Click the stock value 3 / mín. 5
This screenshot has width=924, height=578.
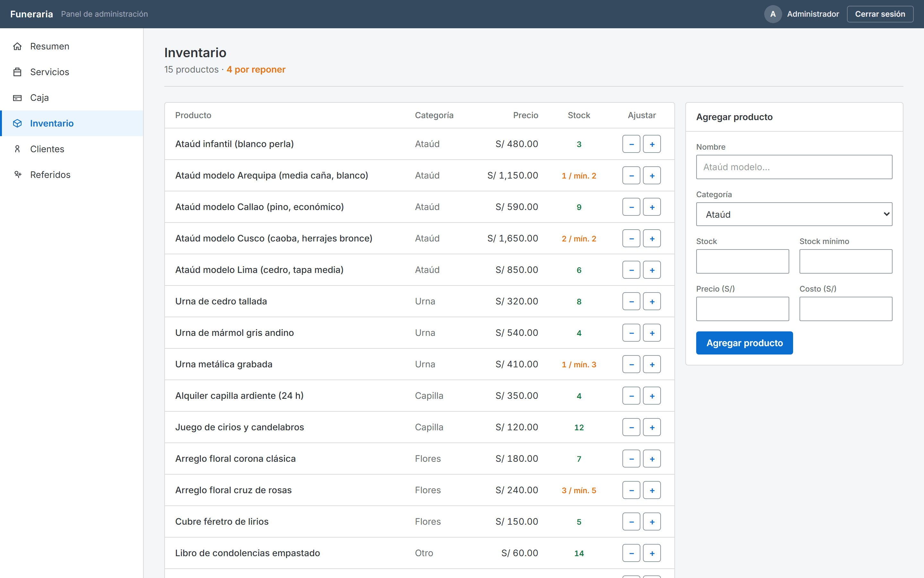tap(579, 490)
